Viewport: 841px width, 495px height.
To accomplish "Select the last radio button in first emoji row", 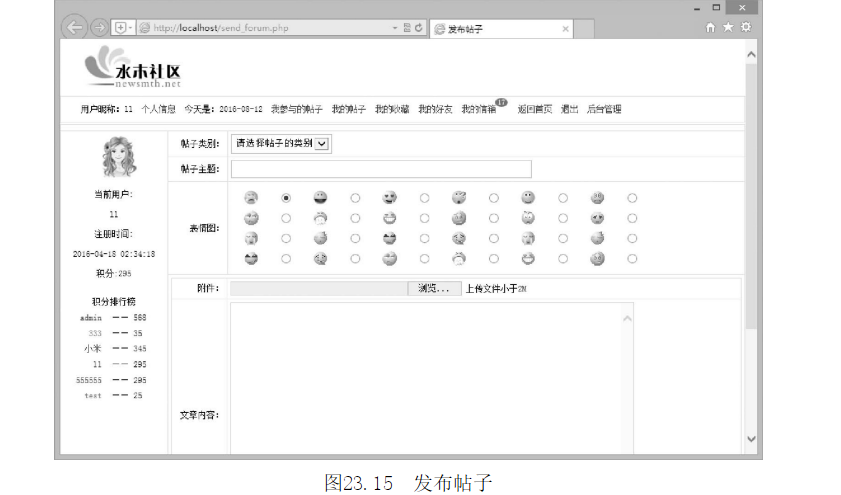I will 632,198.
